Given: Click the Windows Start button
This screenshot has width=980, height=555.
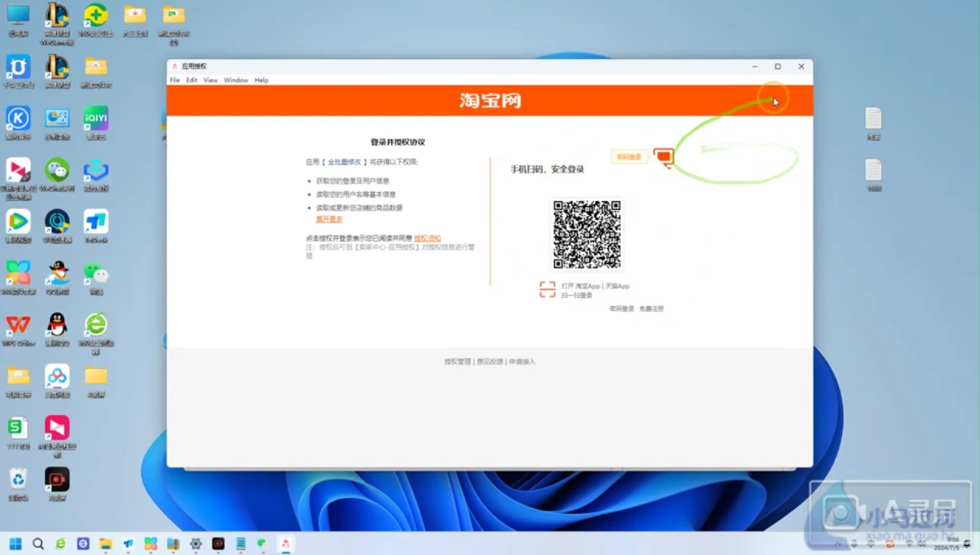Looking at the screenshot, I should point(16,544).
